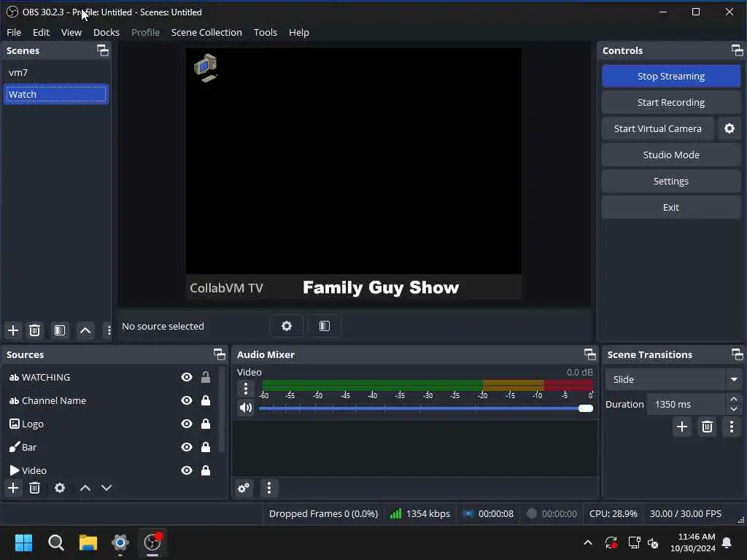Image resolution: width=747 pixels, height=560 pixels.
Task: Decrease transition duration with down arrow
Action: click(734, 409)
